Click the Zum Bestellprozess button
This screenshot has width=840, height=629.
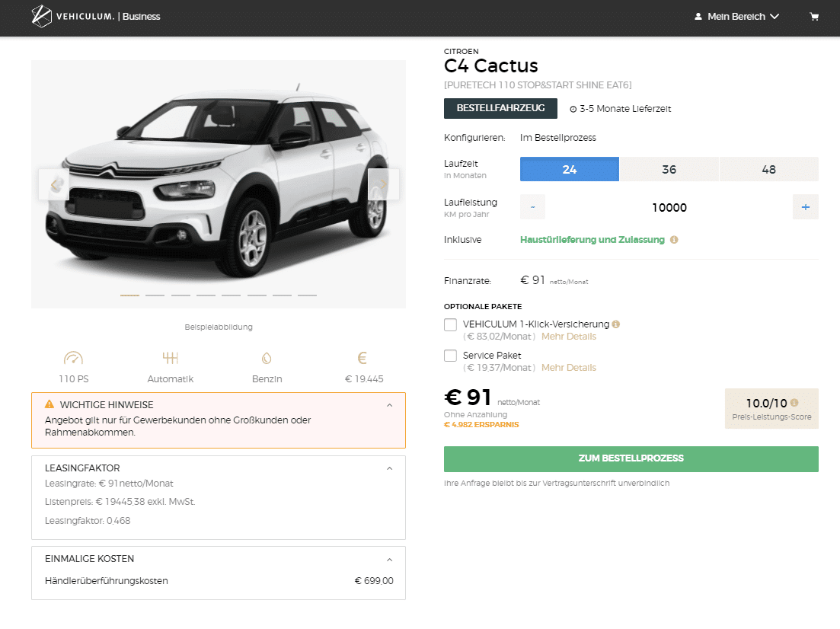click(x=631, y=458)
